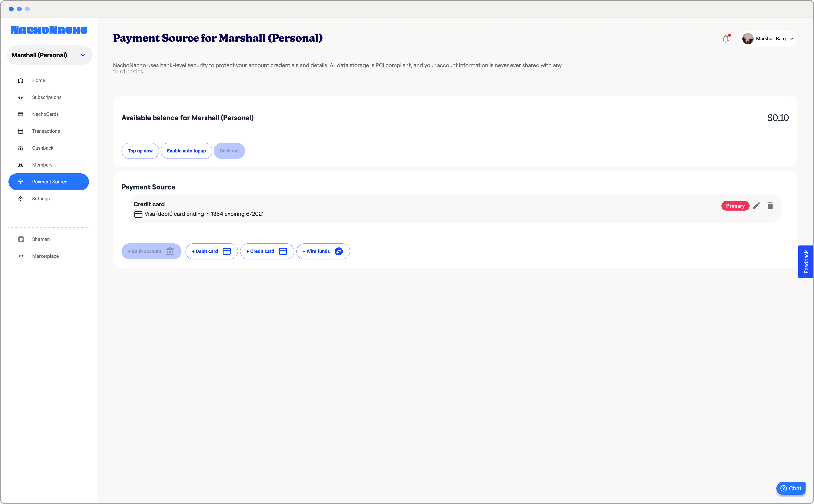Click the Top up now button
The width and height of the screenshot is (814, 504).
[x=140, y=151]
